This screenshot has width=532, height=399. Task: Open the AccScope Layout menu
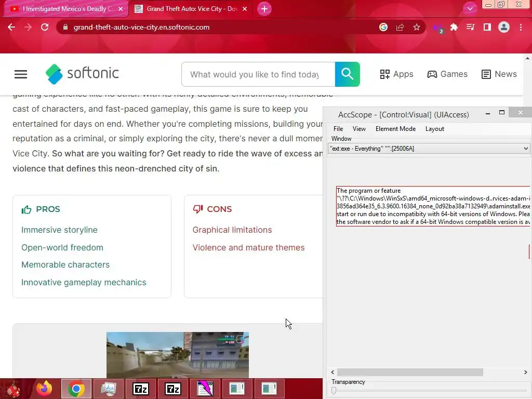point(435,129)
